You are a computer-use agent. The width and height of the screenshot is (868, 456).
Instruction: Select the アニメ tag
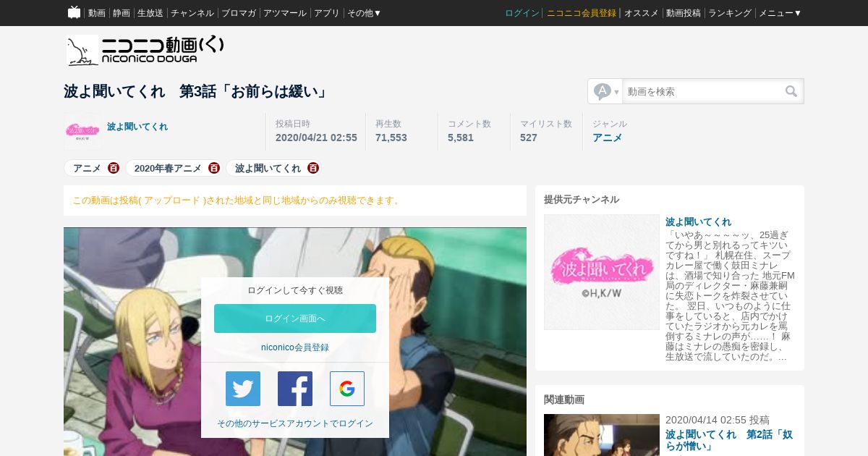coord(87,168)
